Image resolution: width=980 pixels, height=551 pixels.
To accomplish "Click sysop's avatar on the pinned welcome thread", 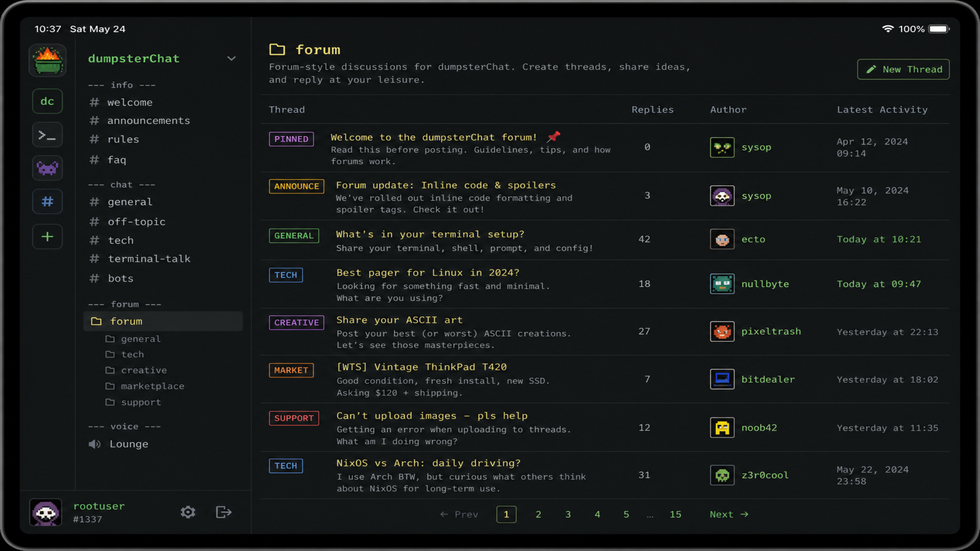I will click(x=722, y=147).
